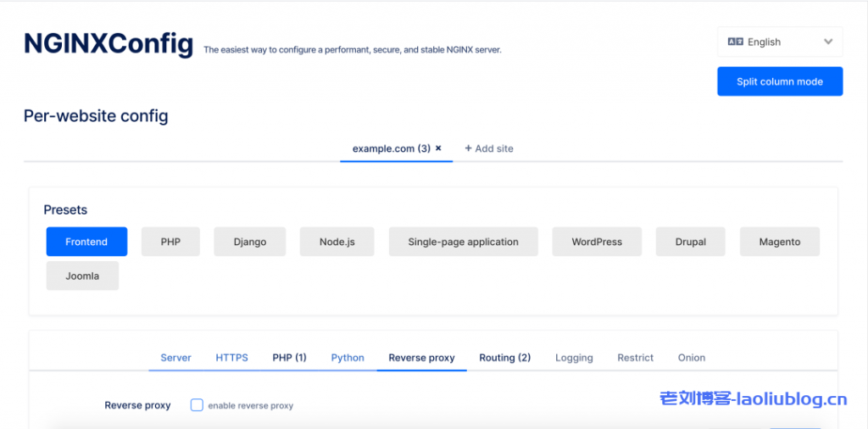Switch to the Python tab
Viewport: 868px width, 429px height.
(x=348, y=358)
